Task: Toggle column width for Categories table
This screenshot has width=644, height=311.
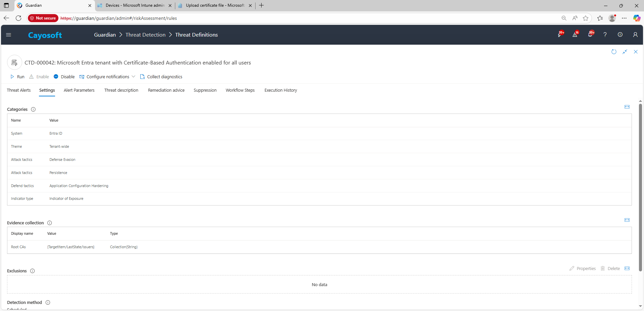Action: point(627,107)
